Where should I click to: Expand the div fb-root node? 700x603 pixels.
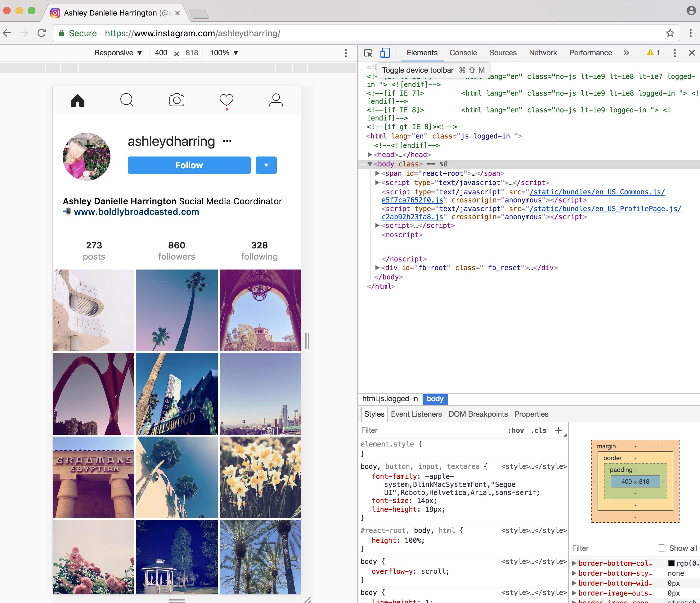pyautogui.click(x=377, y=268)
